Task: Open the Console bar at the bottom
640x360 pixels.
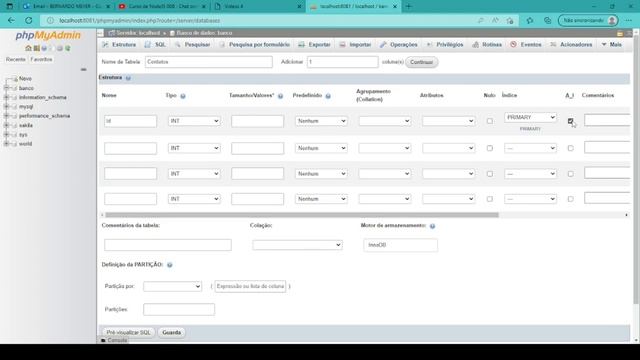Action: (114, 340)
